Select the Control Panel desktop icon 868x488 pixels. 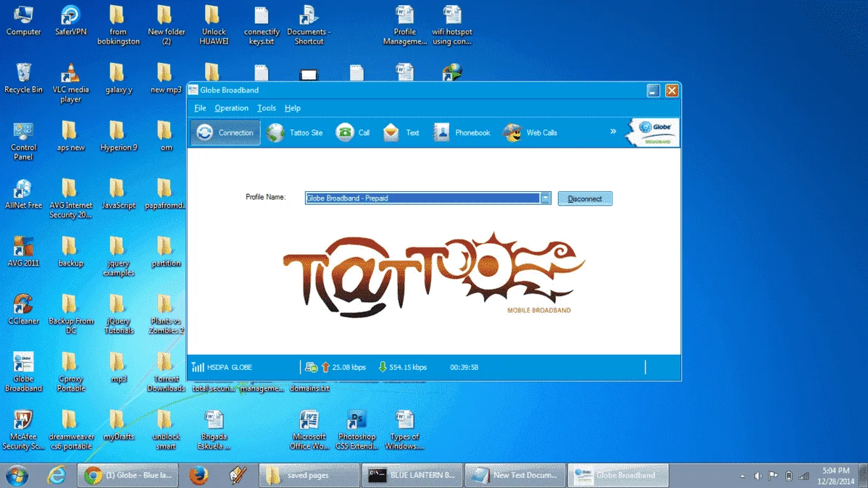(x=23, y=140)
